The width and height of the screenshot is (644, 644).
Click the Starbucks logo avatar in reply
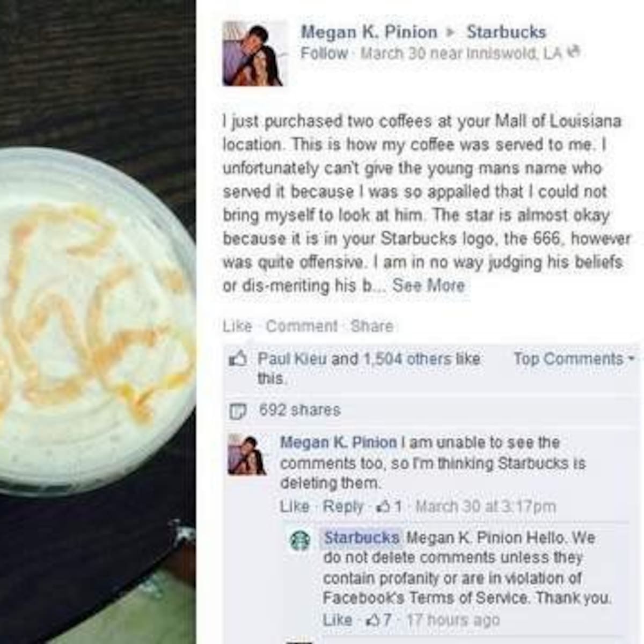pos(300,540)
